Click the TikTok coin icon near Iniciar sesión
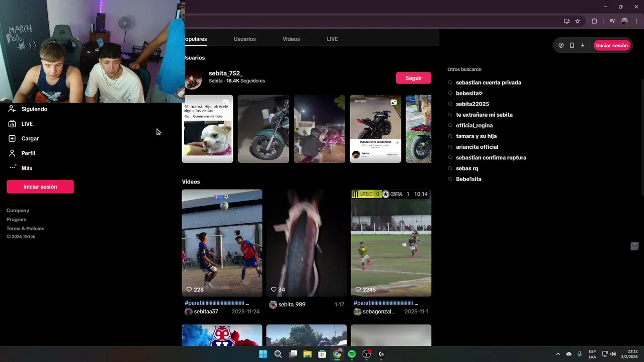 point(561,45)
